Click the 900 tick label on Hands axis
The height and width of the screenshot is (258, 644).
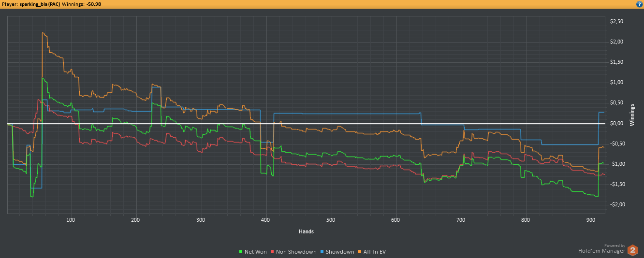[x=591, y=220]
